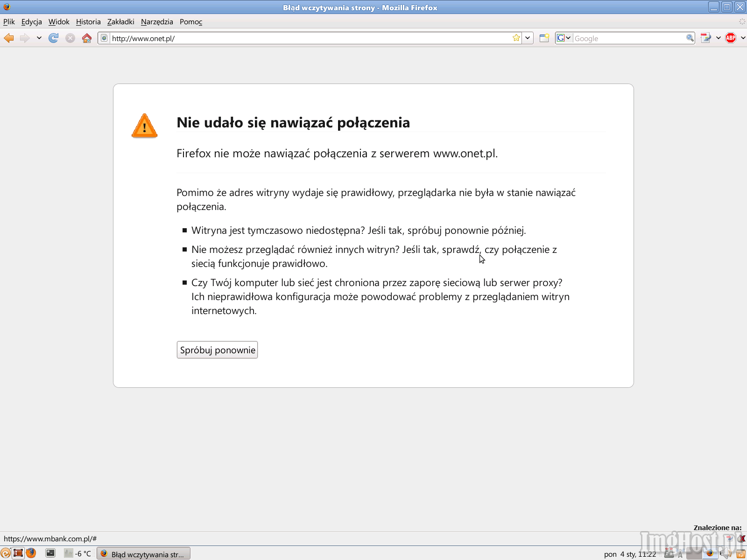The image size is (747, 560).
Task: Open the orange 'e' launcher icon in the panel
Action: tap(5, 553)
